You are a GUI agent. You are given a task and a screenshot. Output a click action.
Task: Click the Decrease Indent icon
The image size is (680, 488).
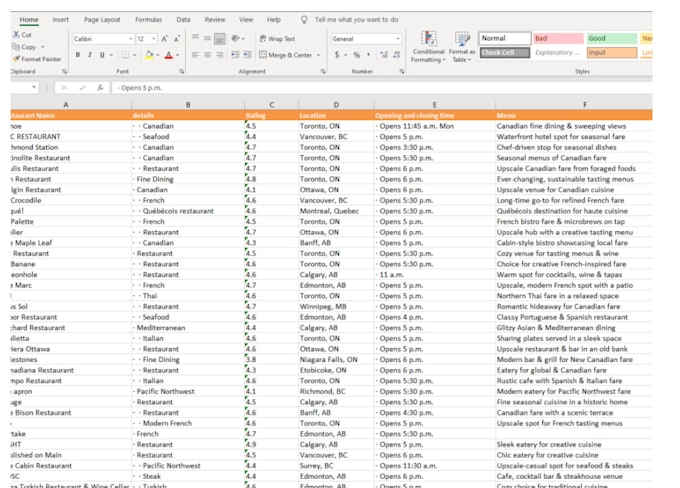pos(235,55)
